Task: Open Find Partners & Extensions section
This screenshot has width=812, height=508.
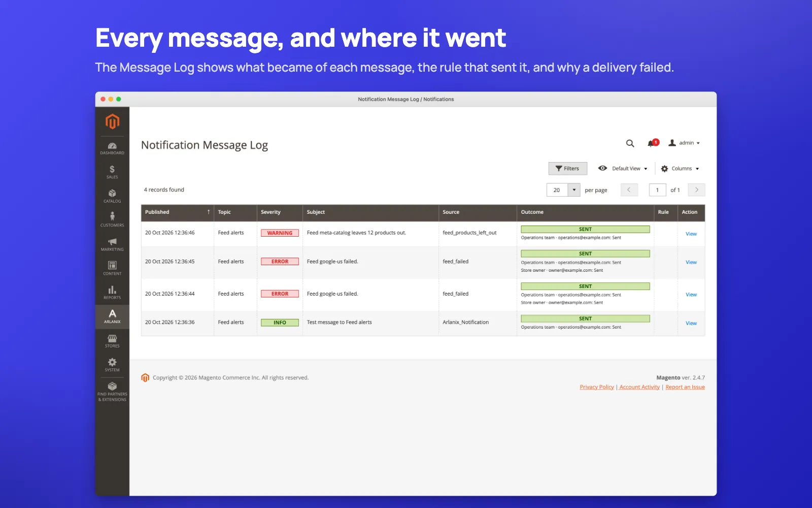Action: click(112, 392)
